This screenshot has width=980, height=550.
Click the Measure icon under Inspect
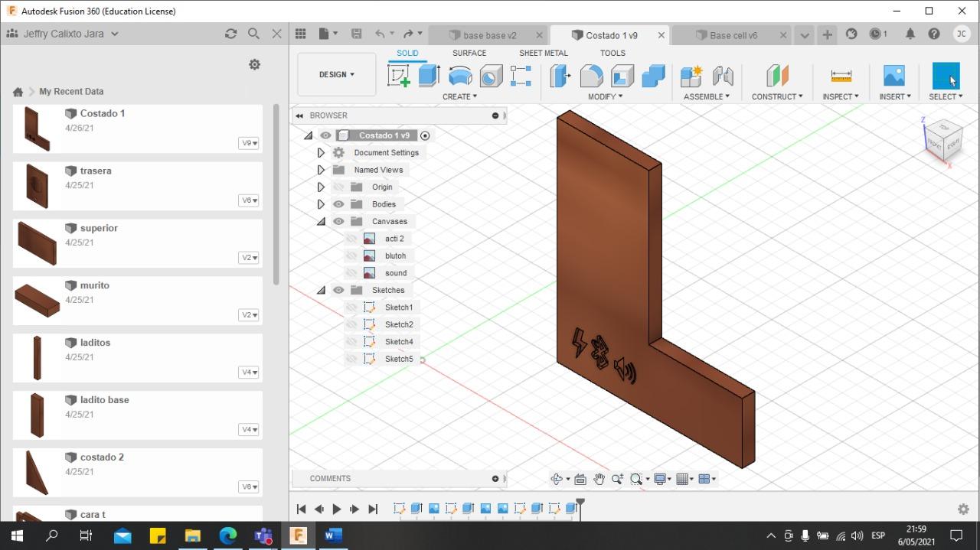click(841, 76)
